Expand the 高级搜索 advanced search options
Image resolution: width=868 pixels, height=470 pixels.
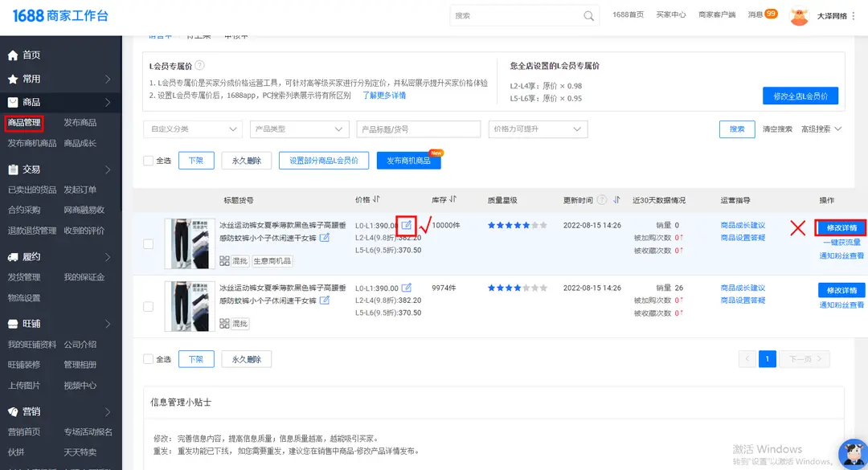(821, 129)
